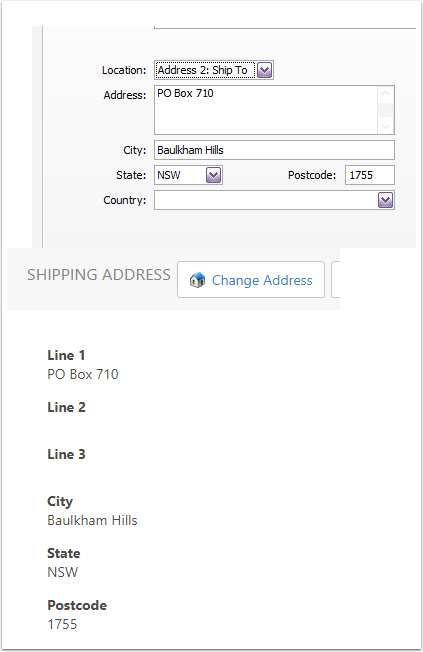Click the NSW state combo field
The image size is (423, 652).
(188, 175)
